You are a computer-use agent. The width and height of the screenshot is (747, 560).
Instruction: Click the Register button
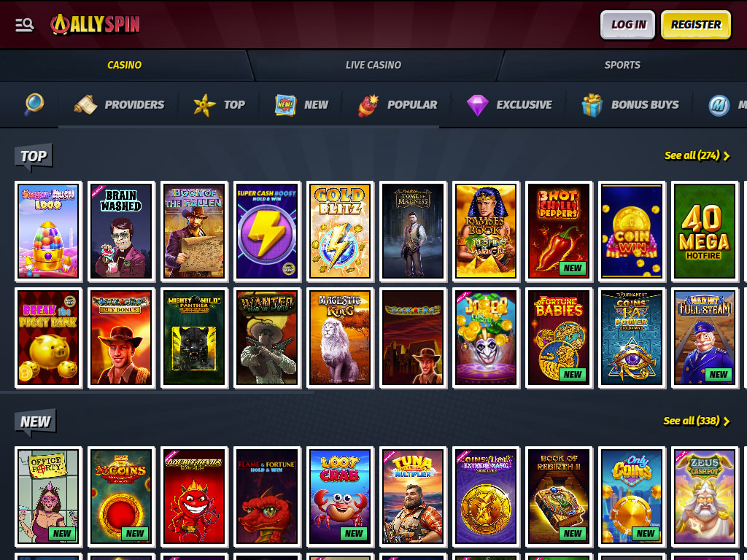tap(695, 25)
